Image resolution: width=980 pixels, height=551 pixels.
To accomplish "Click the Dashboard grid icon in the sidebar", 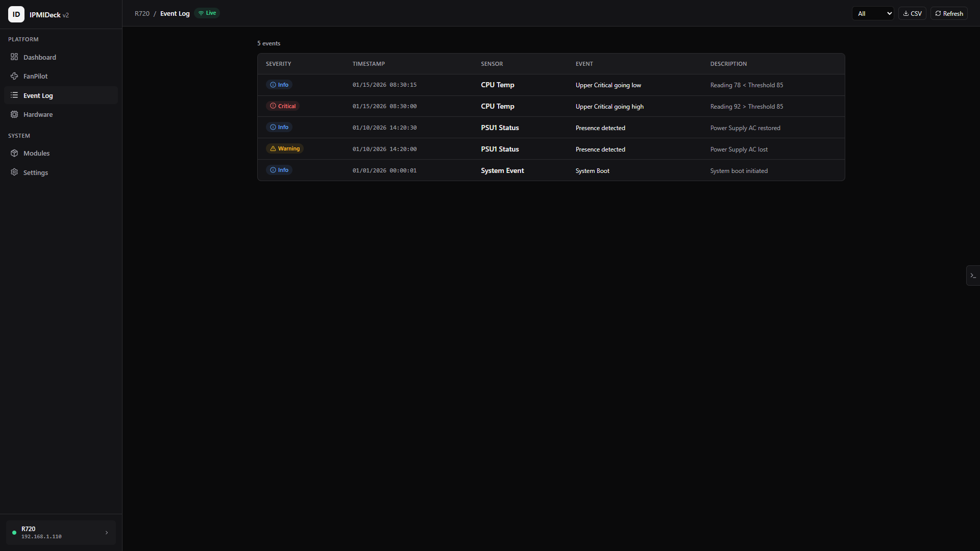I will (x=14, y=57).
